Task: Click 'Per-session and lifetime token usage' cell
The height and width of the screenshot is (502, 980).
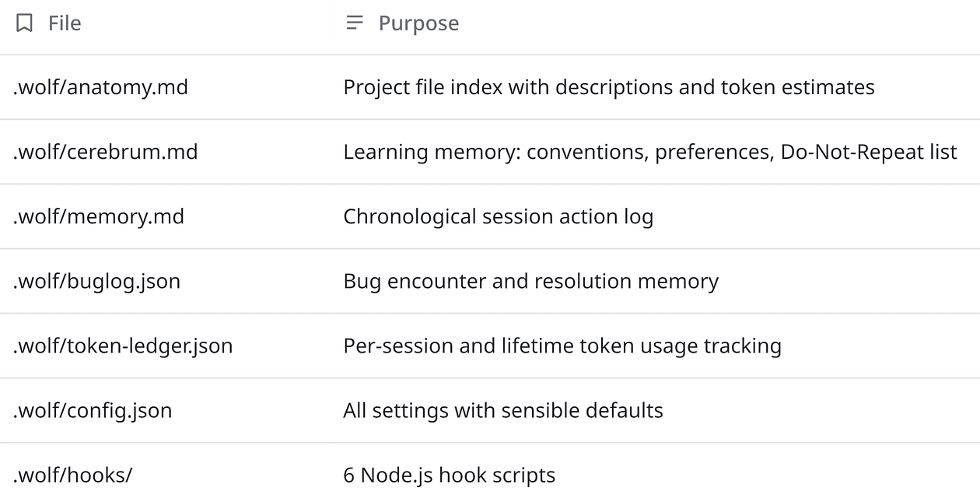Action: tap(562, 346)
